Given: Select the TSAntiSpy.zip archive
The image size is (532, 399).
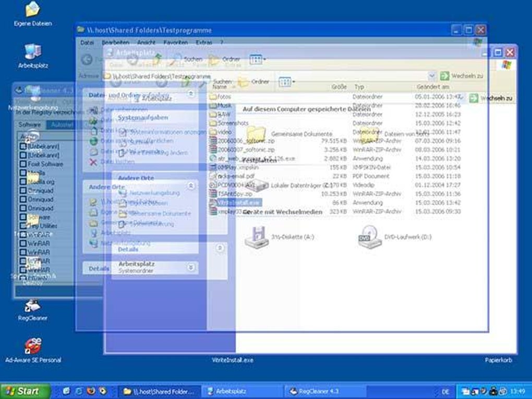Looking at the screenshot, I should [x=231, y=194].
